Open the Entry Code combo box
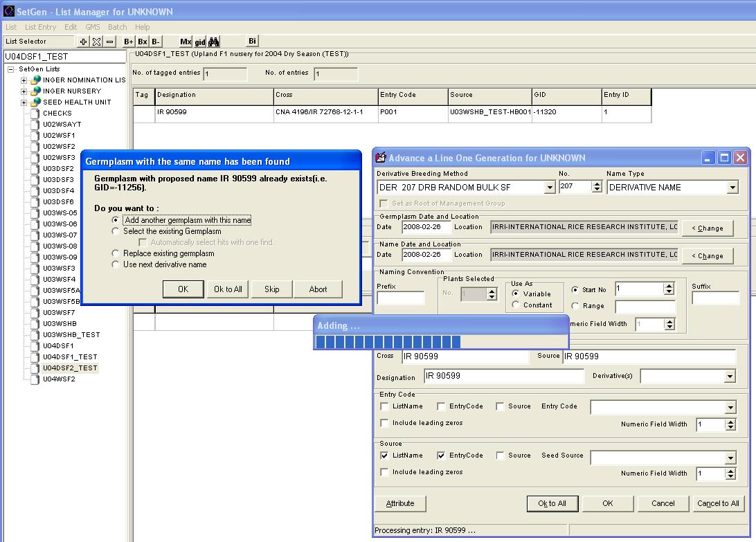This screenshot has height=542, width=756. [x=730, y=408]
